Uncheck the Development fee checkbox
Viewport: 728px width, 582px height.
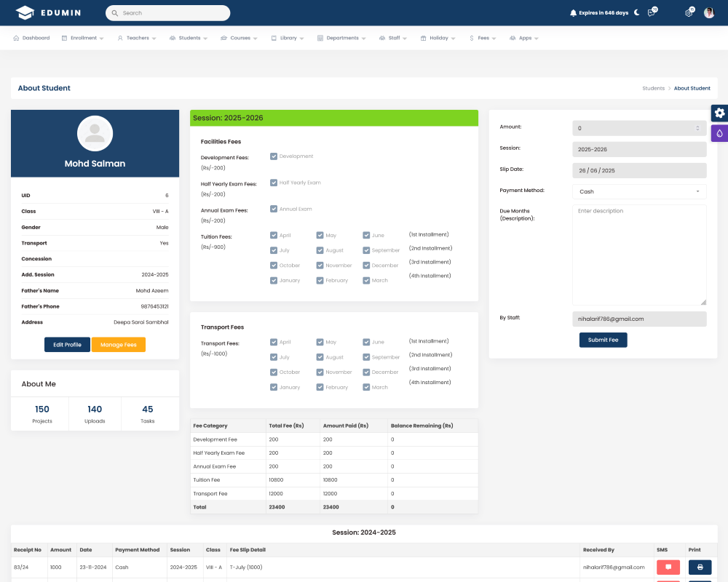274,156
